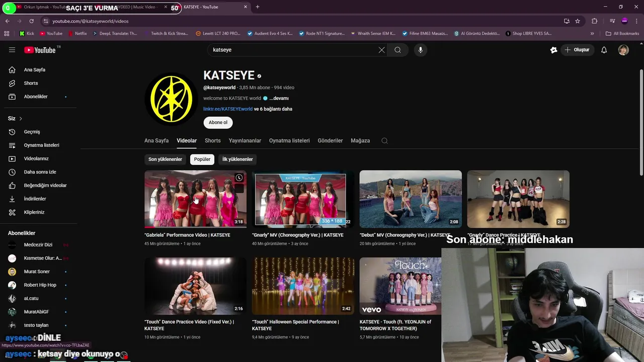Open the Chrome apps grid icon
The height and width of the screenshot is (362, 644).
click(x=7, y=34)
